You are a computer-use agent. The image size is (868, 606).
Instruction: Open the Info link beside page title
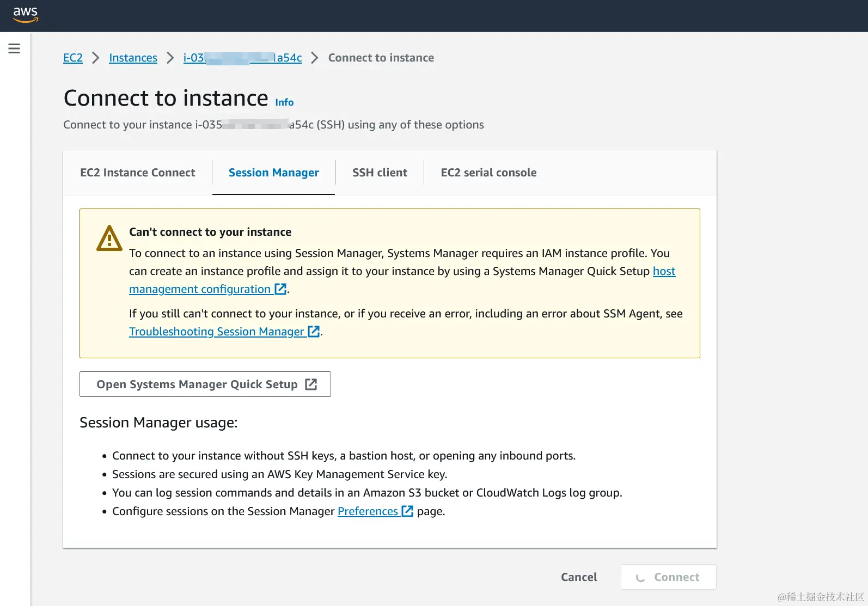click(284, 102)
